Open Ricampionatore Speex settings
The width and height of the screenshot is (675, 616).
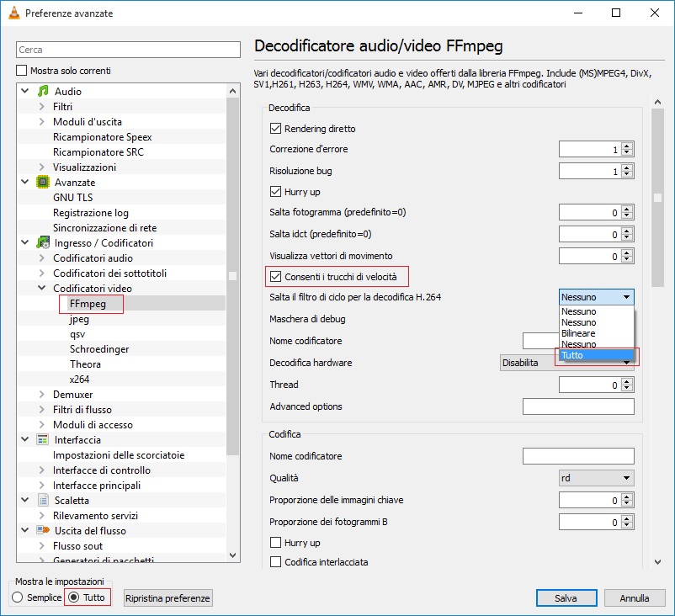[103, 137]
